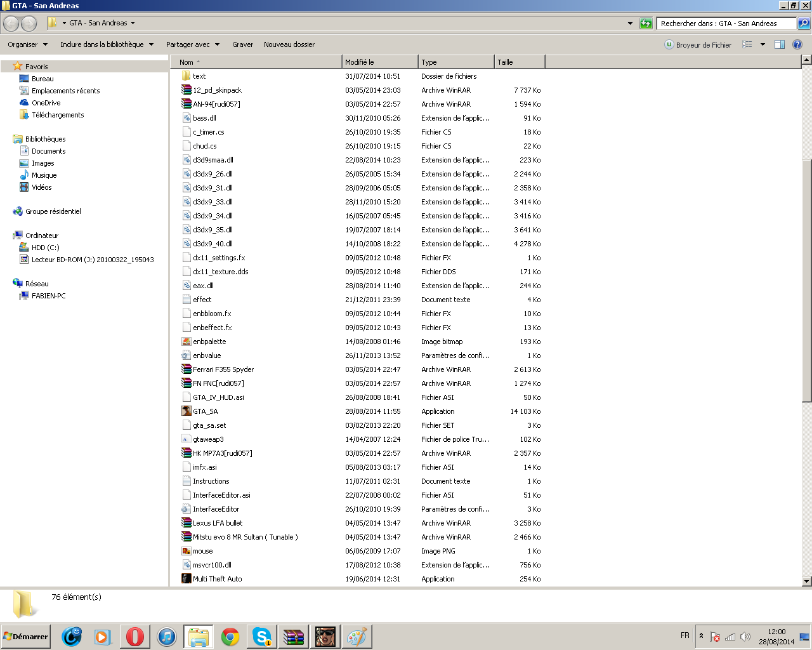Click the search magnifier icon
812x650 pixels.
pos(804,23)
